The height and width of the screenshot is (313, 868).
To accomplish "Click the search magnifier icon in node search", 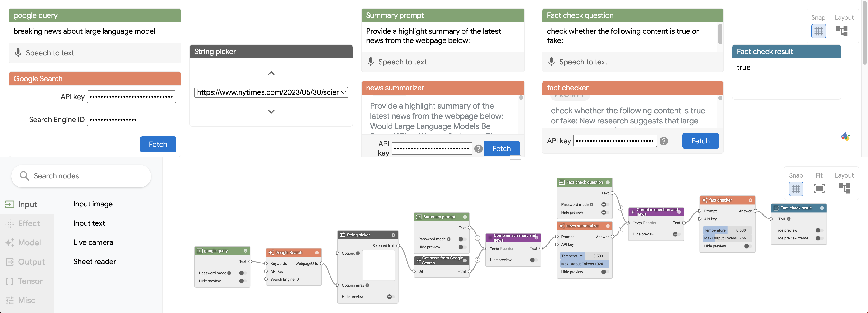I will 24,176.
